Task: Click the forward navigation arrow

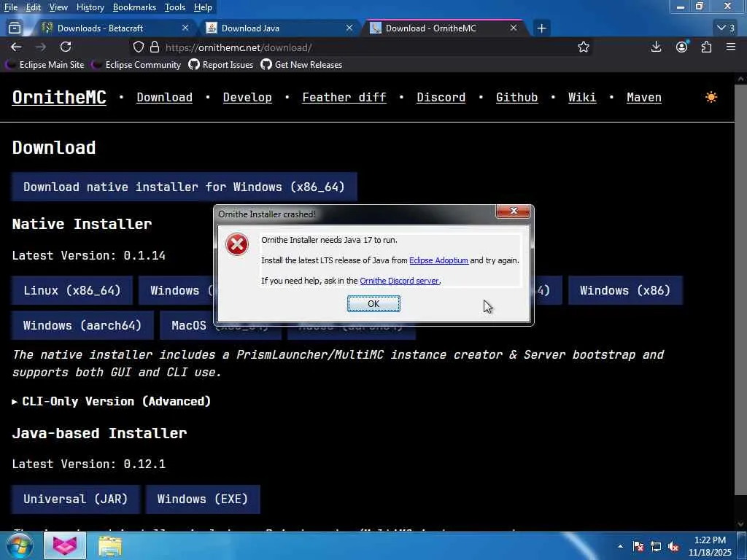Action: pyautogui.click(x=41, y=47)
